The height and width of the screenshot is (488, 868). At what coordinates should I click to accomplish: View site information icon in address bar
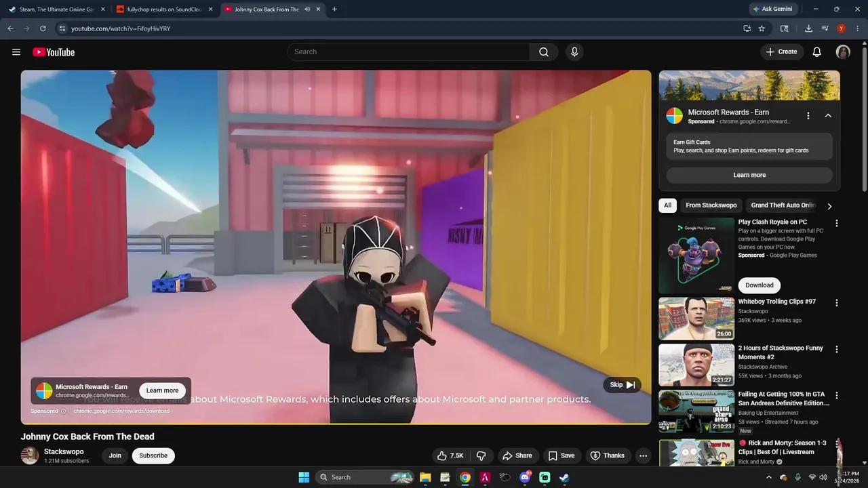(x=62, y=28)
